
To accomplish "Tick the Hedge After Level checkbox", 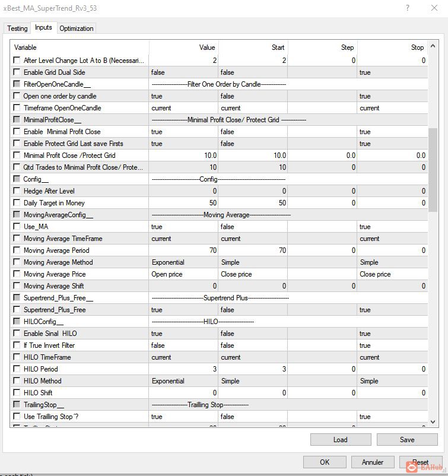I will (17, 191).
